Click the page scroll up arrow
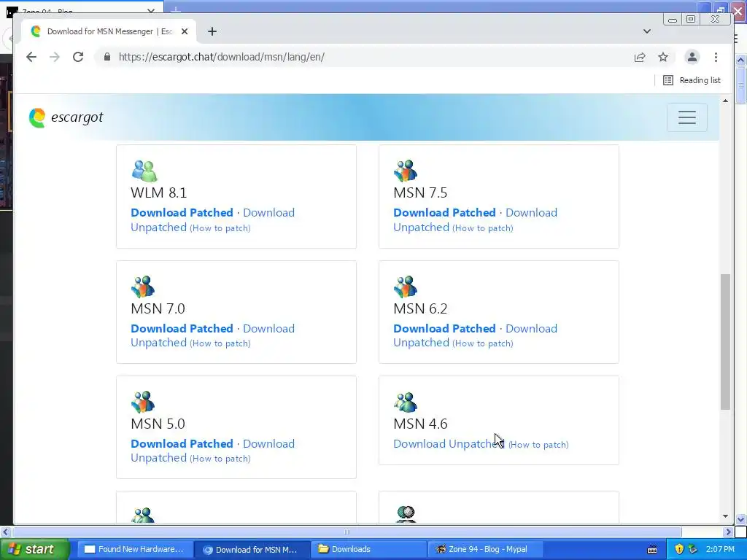 pyautogui.click(x=725, y=101)
